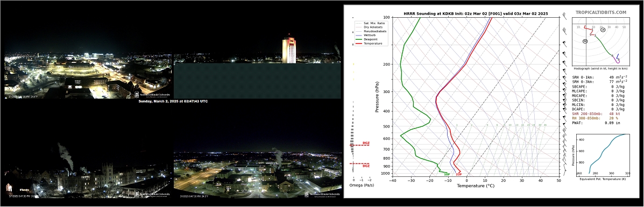Click the Pressure (hPa) axis label on skew-T
Viewport: 644px width, 207px height.
click(377, 97)
